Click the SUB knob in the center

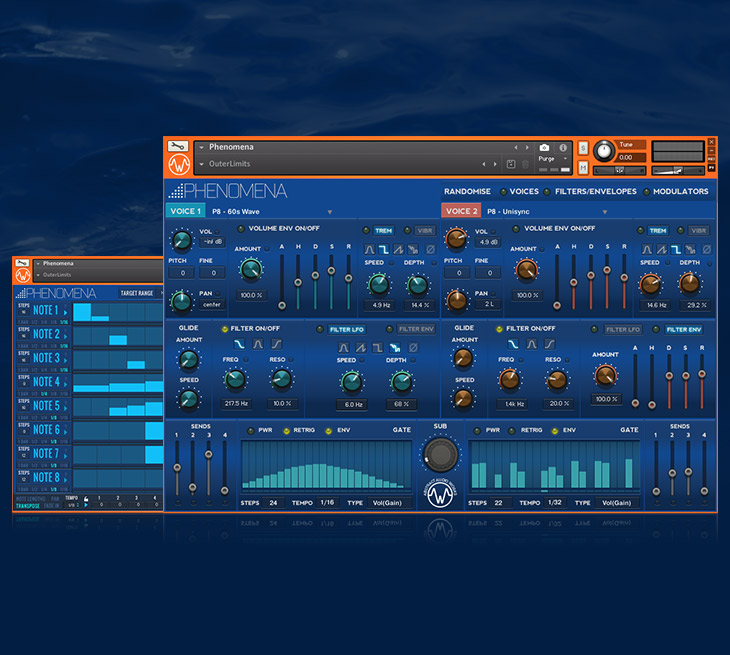(x=440, y=454)
